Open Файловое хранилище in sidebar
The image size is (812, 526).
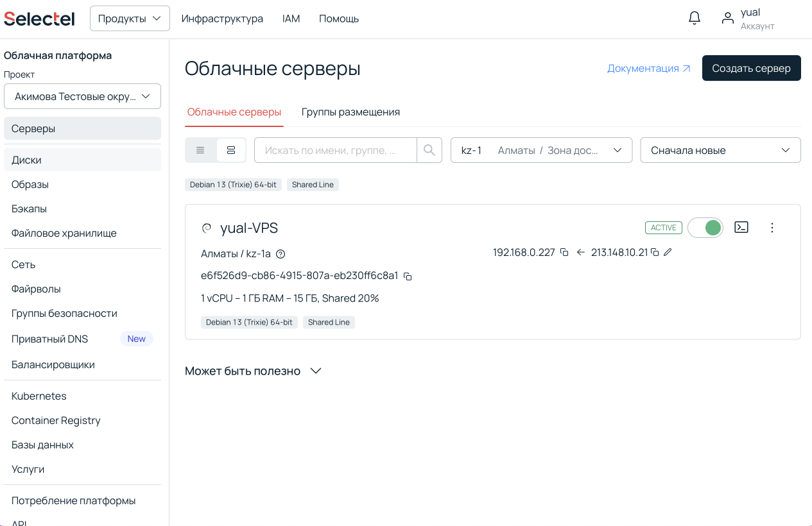click(82, 233)
